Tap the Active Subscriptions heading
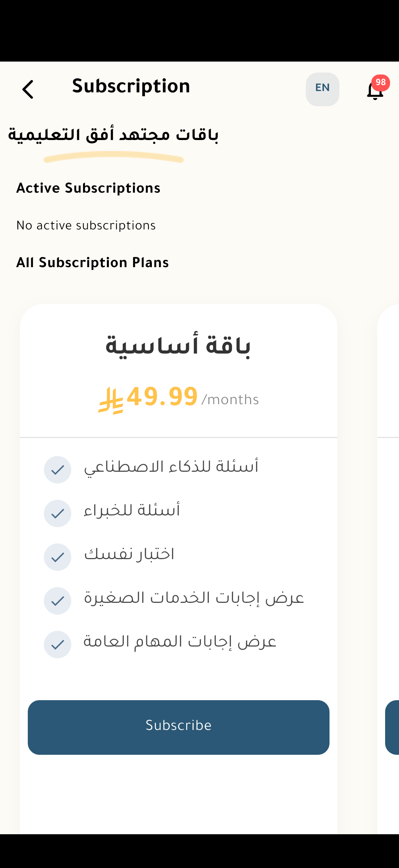The width and height of the screenshot is (399, 868). [88, 188]
